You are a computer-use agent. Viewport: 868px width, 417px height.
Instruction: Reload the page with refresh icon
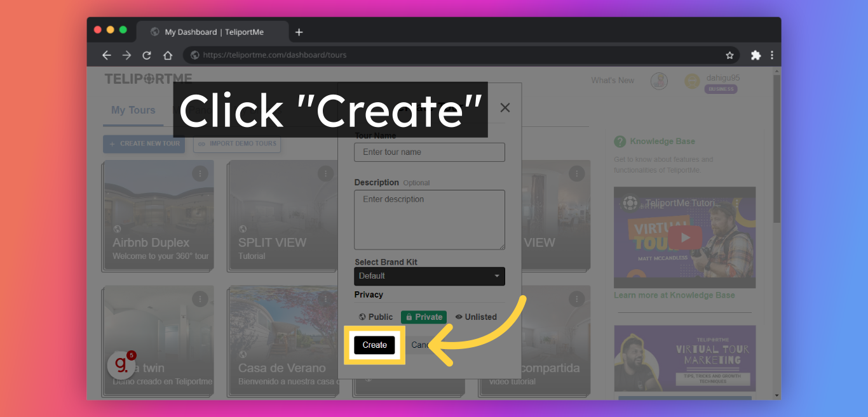point(147,55)
